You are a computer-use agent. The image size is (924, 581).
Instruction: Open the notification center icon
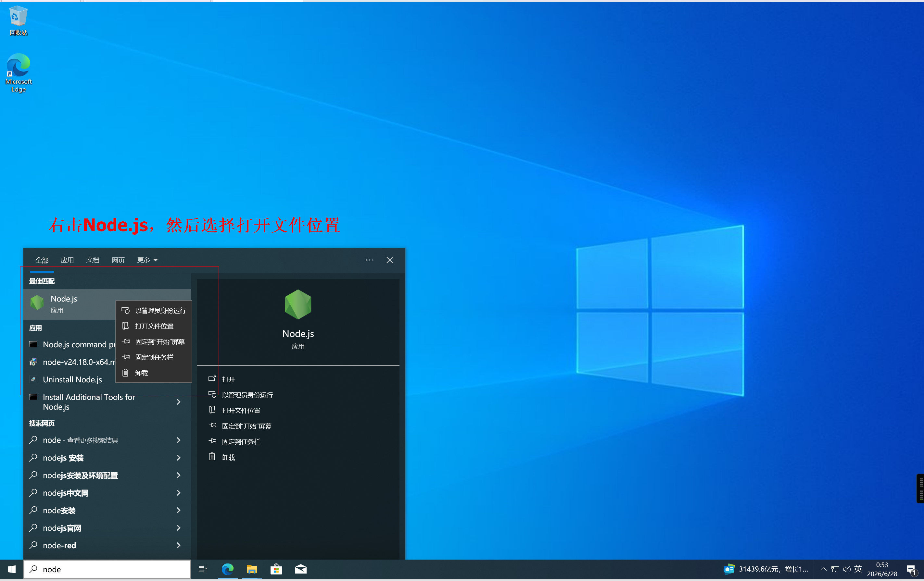coord(911,570)
